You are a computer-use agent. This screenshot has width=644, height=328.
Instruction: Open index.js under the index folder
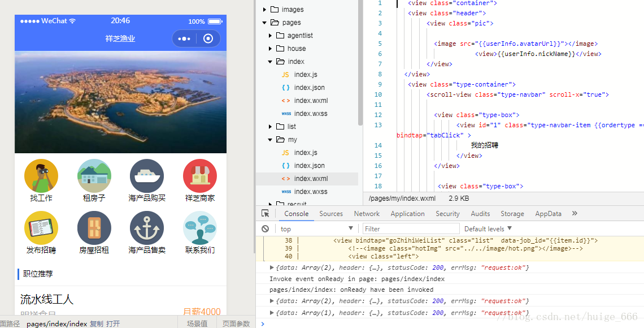click(x=306, y=75)
